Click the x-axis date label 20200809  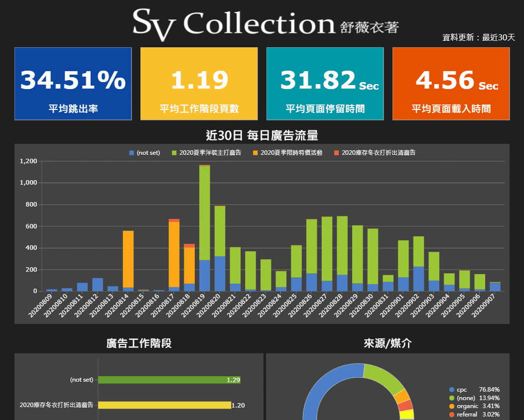tap(41, 305)
